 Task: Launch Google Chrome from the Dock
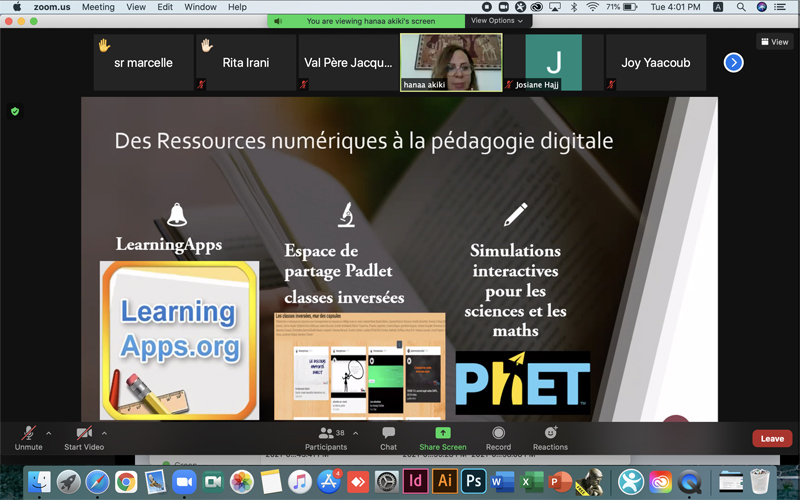tap(126, 481)
